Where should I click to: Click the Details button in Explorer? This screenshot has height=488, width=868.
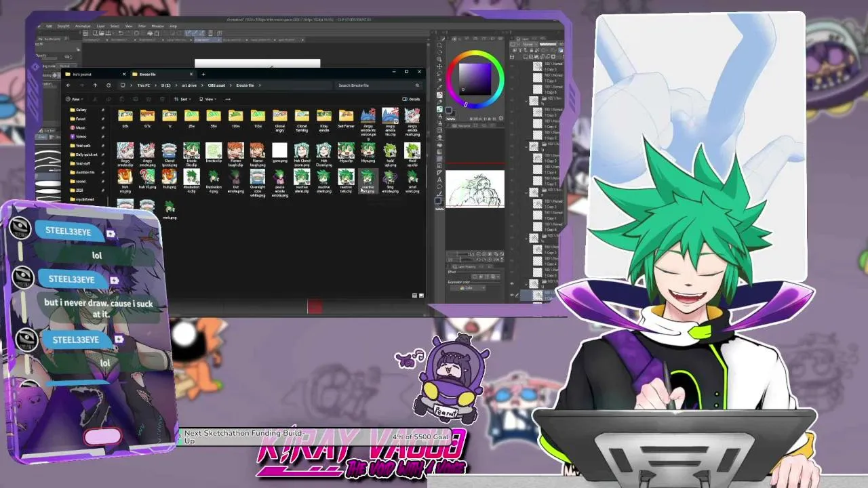pos(411,99)
